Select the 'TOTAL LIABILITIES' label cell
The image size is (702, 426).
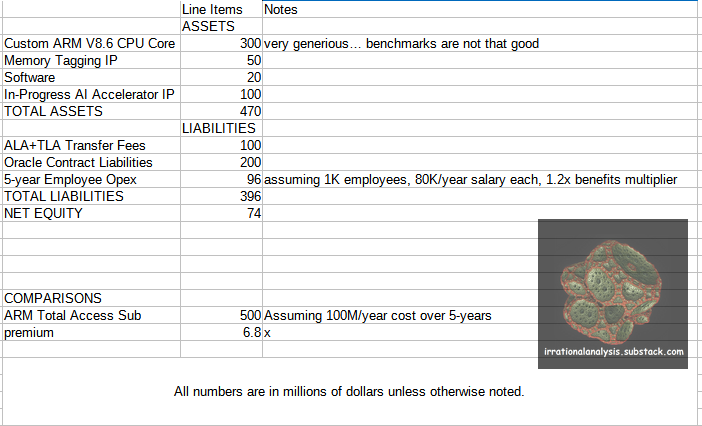[x=91, y=196]
